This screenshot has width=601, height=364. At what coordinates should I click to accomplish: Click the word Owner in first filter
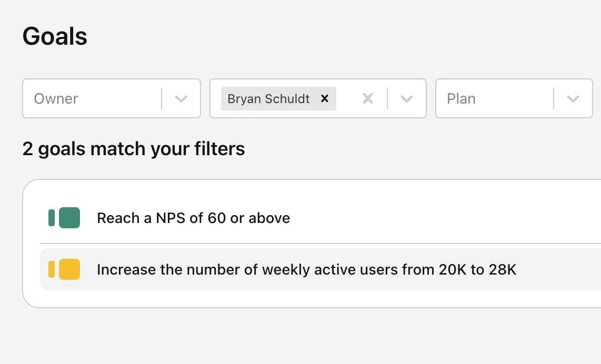[x=56, y=98]
